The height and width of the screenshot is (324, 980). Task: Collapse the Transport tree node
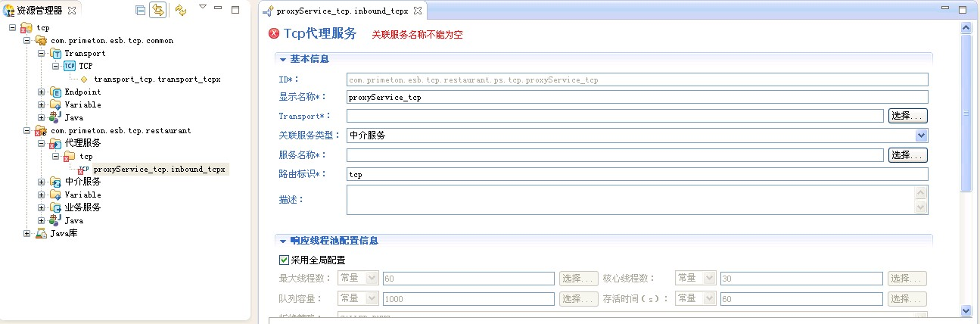point(42,54)
